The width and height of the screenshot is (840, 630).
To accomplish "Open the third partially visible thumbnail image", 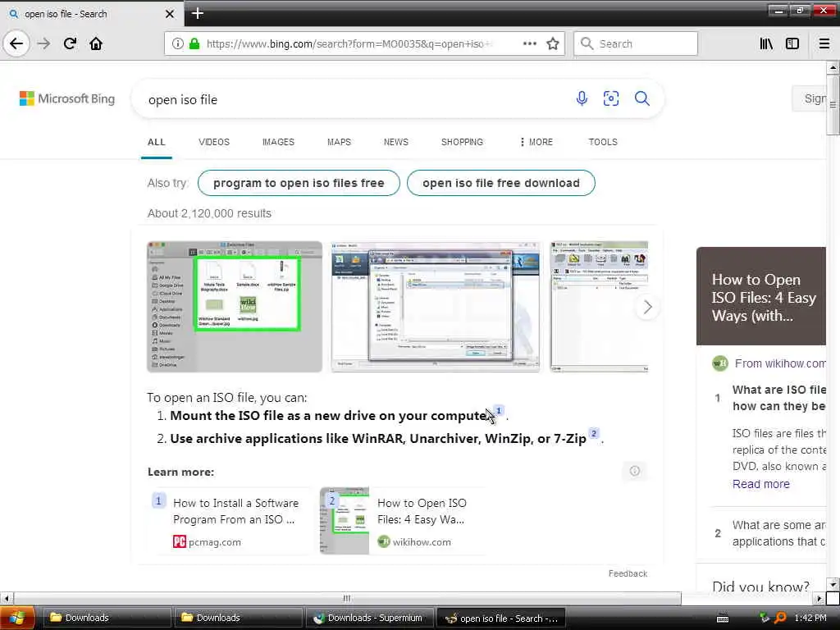I will [599, 307].
